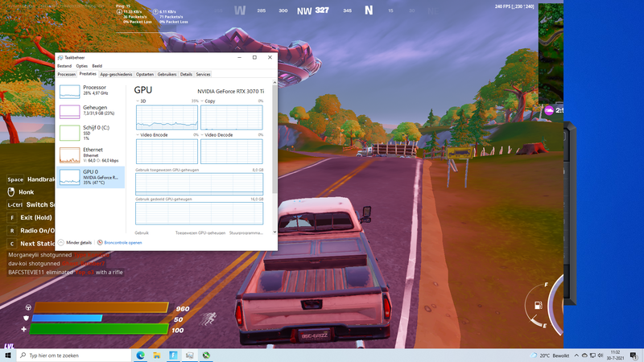Select the Ethernet performance item

pyautogui.click(x=90, y=155)
